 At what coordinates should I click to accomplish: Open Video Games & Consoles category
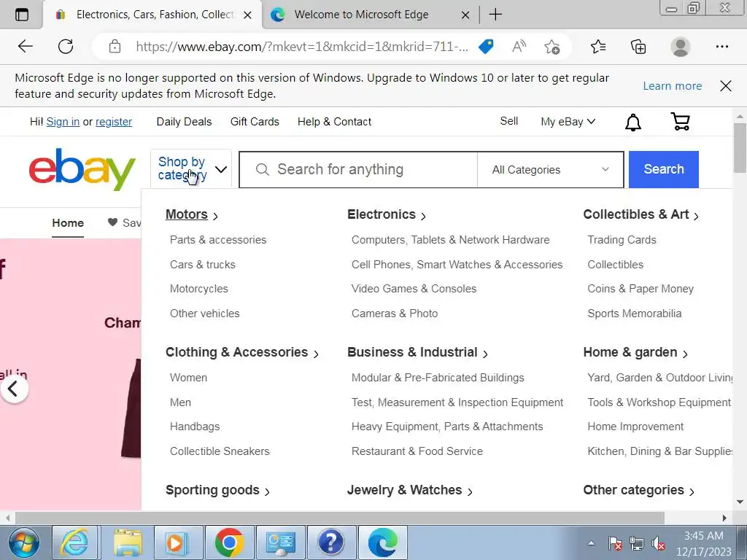[x=414, y=289]
